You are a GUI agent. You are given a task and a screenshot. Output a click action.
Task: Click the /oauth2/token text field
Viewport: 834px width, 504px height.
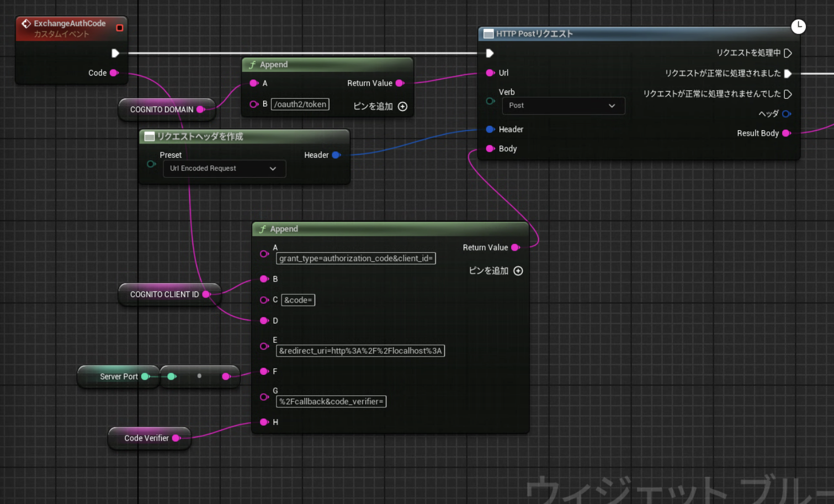(x=300, y=104)
